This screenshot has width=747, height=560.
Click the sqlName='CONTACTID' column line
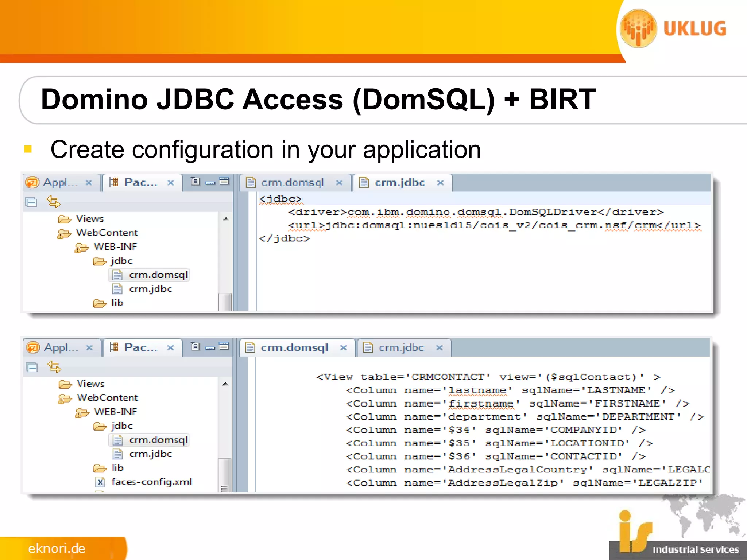pyautogui.click(x=496, y=456)
